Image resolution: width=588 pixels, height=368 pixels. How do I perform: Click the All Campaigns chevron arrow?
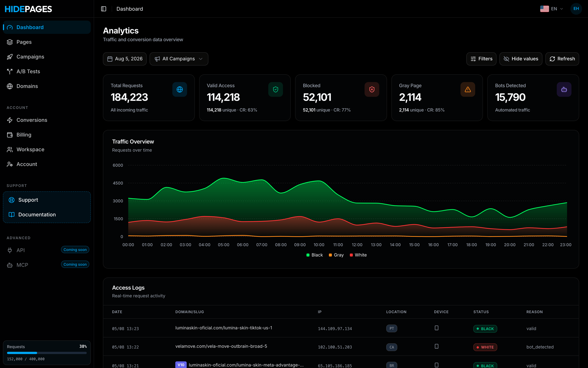tap(201, 59)
